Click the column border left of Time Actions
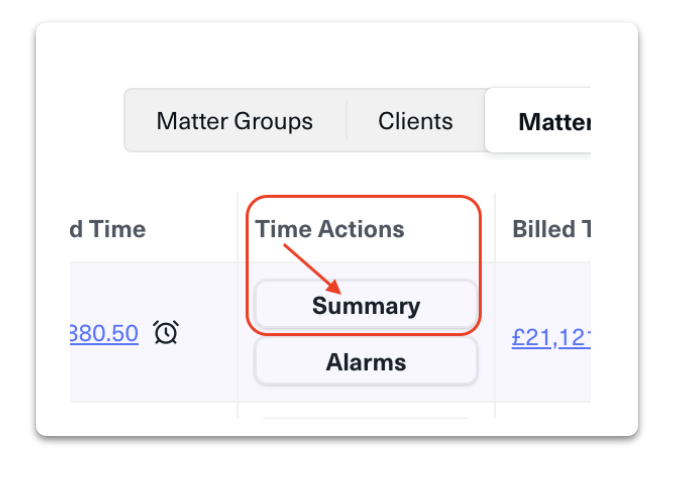 (x=238, y=229)
